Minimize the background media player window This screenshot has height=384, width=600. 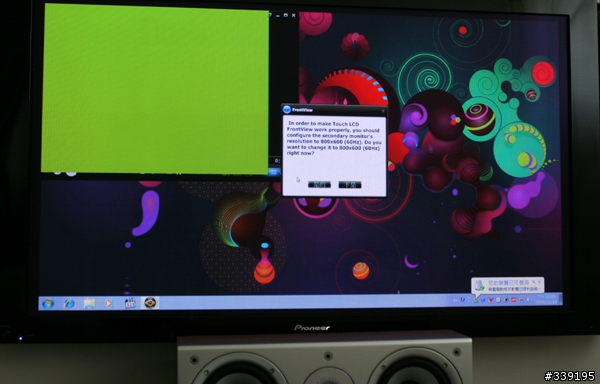pyautogui.click(x=278, y=15)
